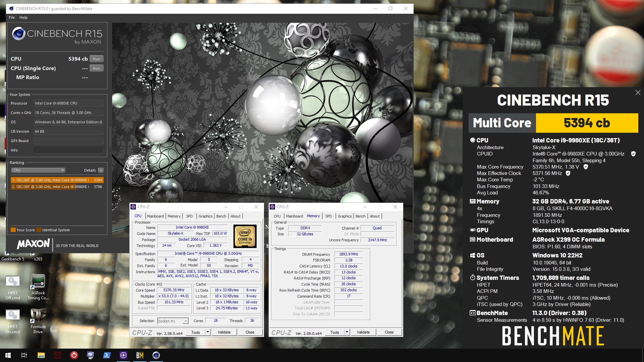Open crossed-out red icon in taskbar
Image resolution: width=644 pixels, height=362 pixels.
pyautogui.click(x=57, y=355)
